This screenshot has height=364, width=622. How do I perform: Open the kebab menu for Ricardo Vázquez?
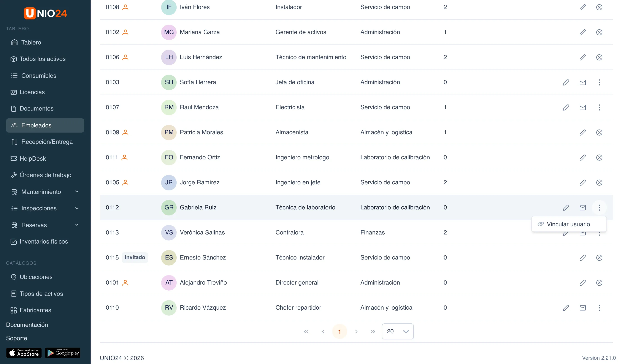point(599,308)
